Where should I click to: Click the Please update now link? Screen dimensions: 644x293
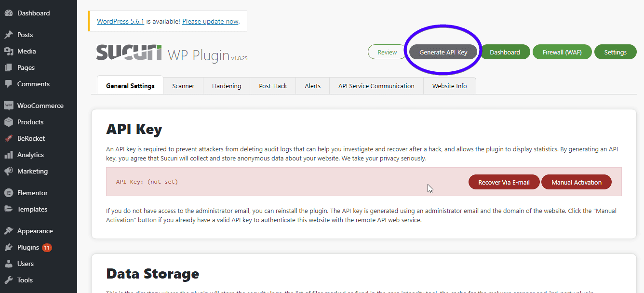[x=210, y=21]
